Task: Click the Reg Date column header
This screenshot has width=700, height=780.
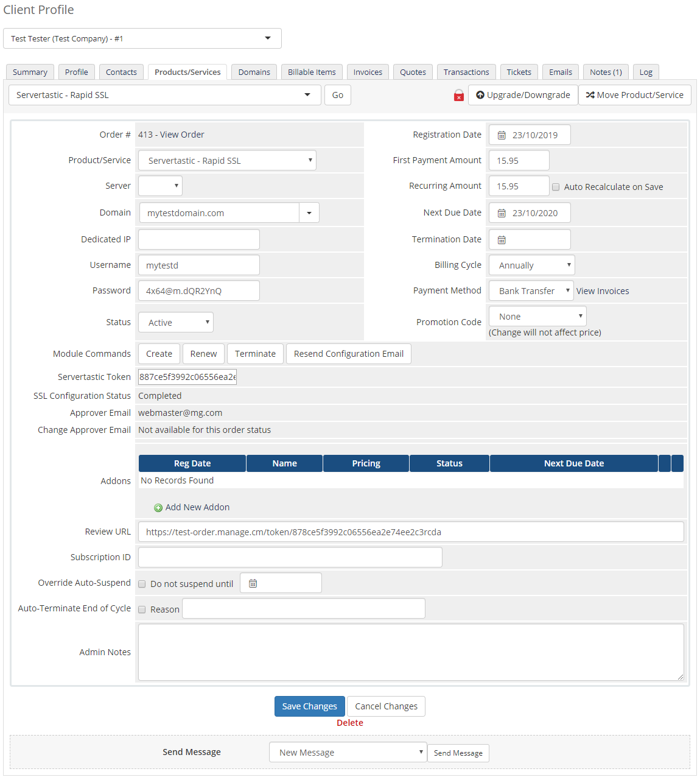Action: tap(192, 463)
